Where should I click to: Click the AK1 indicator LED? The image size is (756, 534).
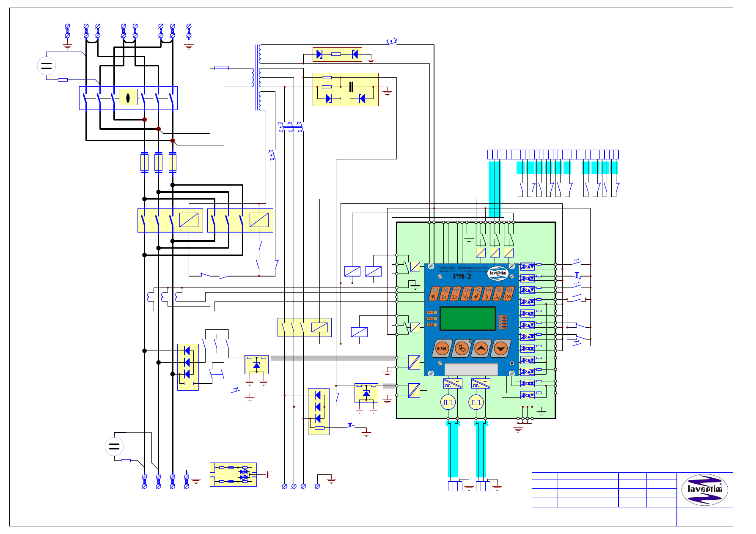click(435, 312)
